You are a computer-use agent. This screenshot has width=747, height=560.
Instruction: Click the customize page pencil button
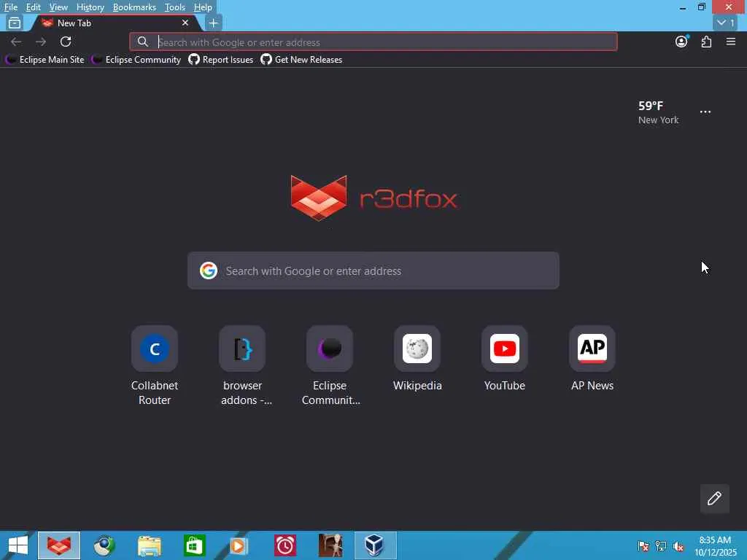click(714, 499)
